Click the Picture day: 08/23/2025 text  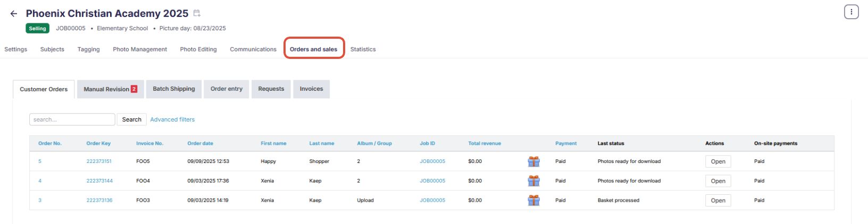pyautogui.click(x=193, y=28)
